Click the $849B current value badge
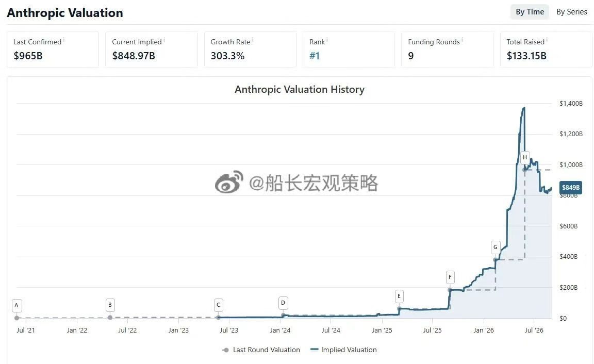This screenshot has width=594, height=364. point(570,188)
